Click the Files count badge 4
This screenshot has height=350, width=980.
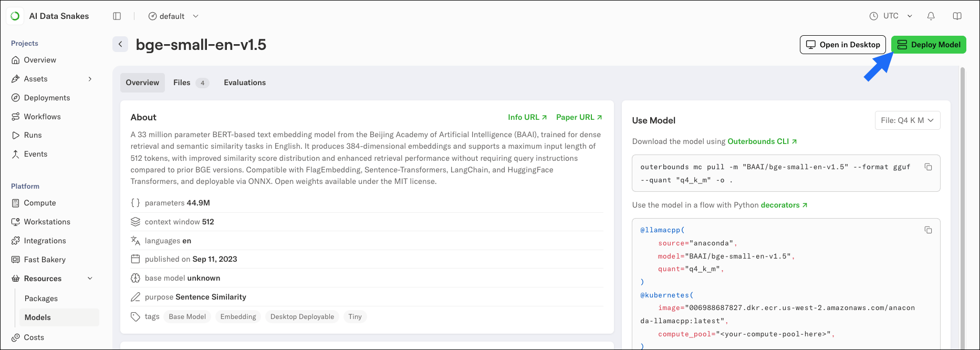[202, 83]
